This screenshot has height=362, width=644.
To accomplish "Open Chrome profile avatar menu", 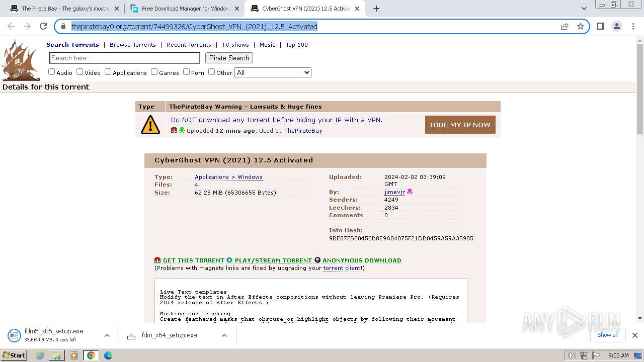I will click(x=617, y=26).
